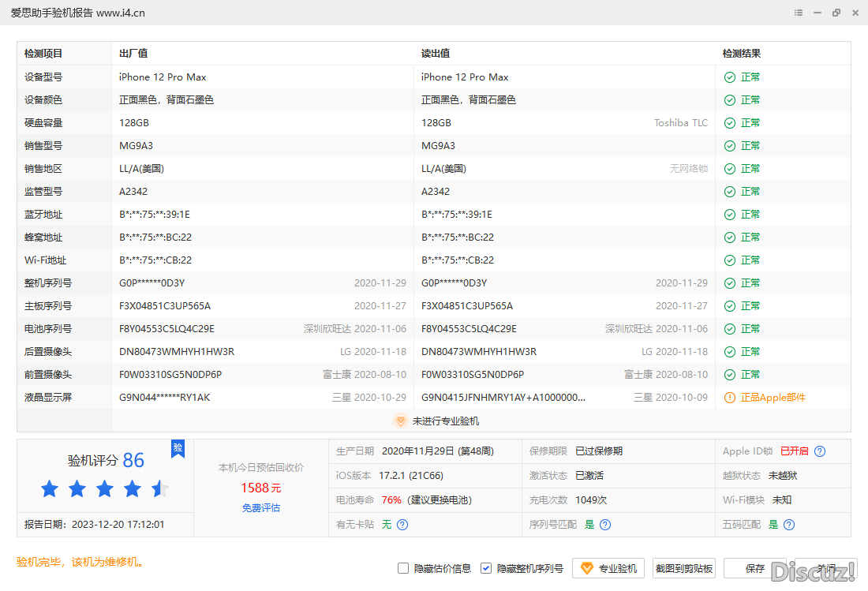Image resolution: width=868 pixels, height=591 pixels.
Task: Click the 专业验机 button
Action: coord(608,568)
